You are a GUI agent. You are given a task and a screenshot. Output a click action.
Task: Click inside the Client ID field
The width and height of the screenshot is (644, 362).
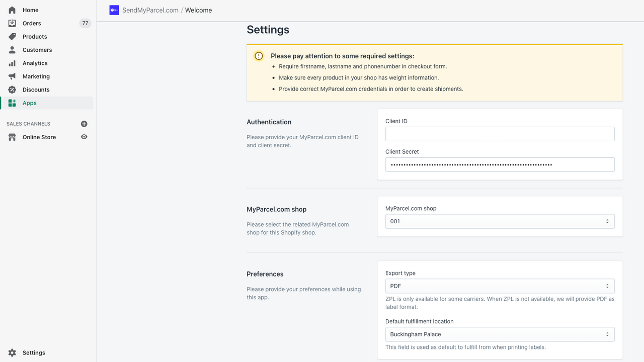point(500,134)
